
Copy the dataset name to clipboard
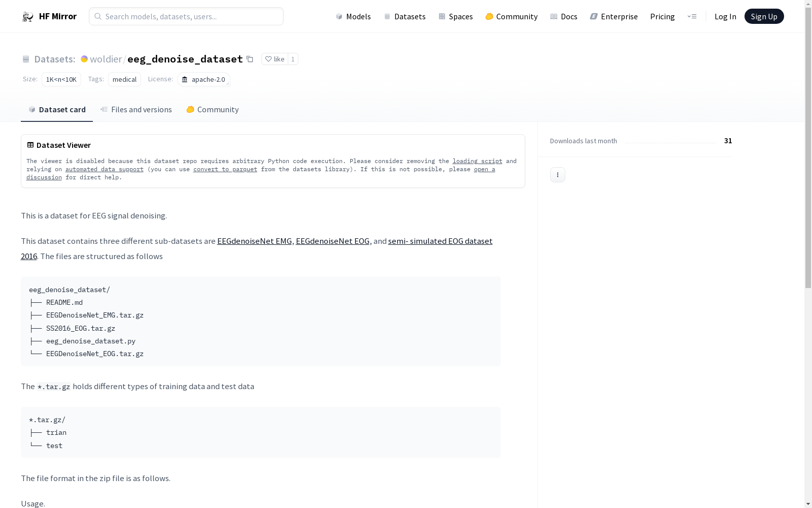point(250,59)
